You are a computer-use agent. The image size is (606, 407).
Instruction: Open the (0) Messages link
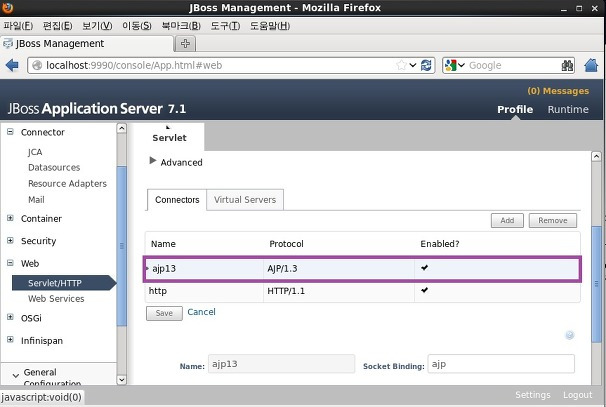click(558, 91)
